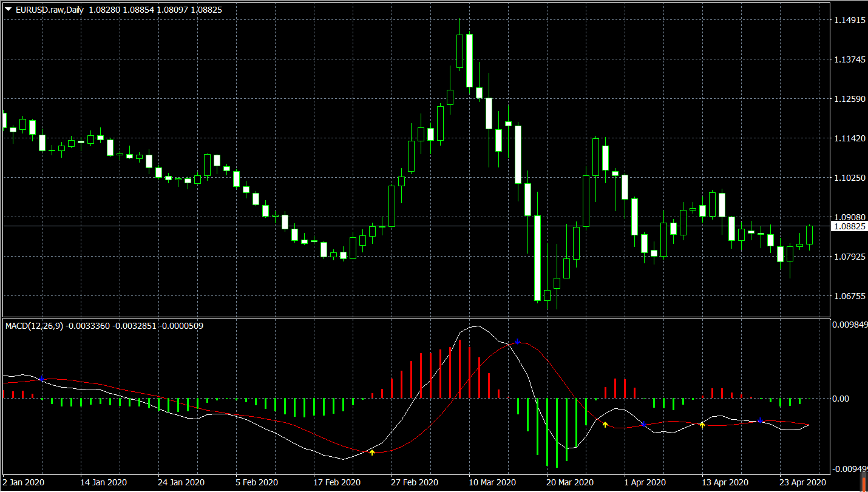
Task: Click the last candlestick on the price chart
Action: pyautogui.click(x=809, y=235)
